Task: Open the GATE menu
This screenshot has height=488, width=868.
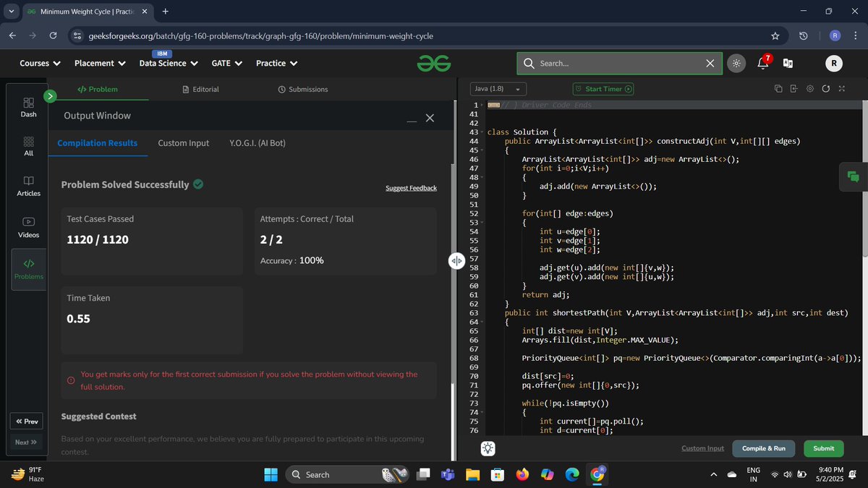Action: (x=227, y=64)
